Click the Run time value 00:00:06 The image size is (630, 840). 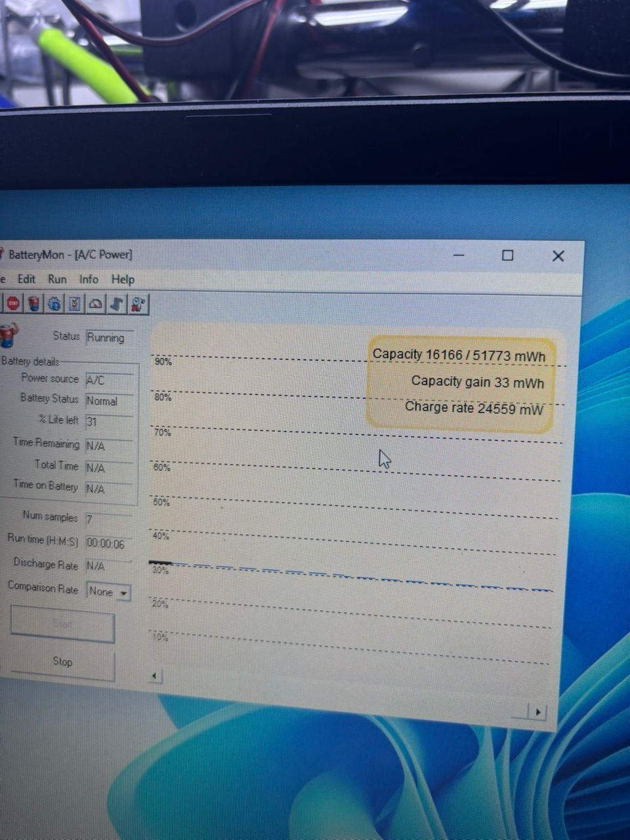pos(108,543)
